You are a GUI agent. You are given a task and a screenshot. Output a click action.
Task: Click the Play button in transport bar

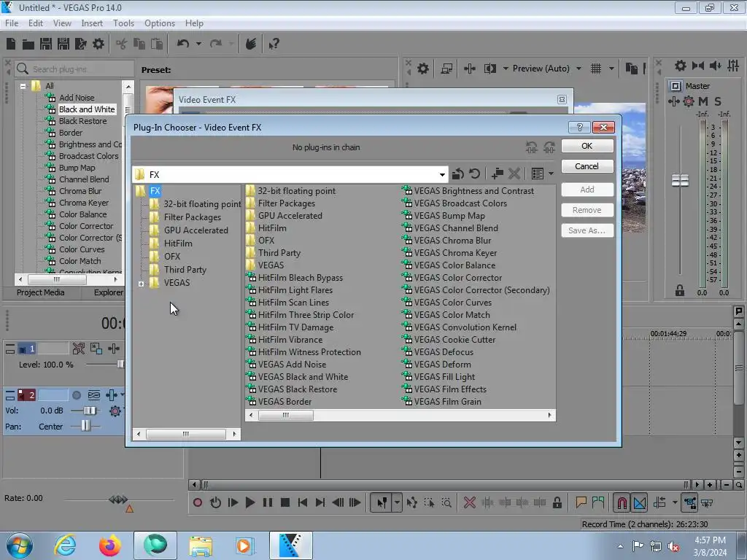pos(249,502)
